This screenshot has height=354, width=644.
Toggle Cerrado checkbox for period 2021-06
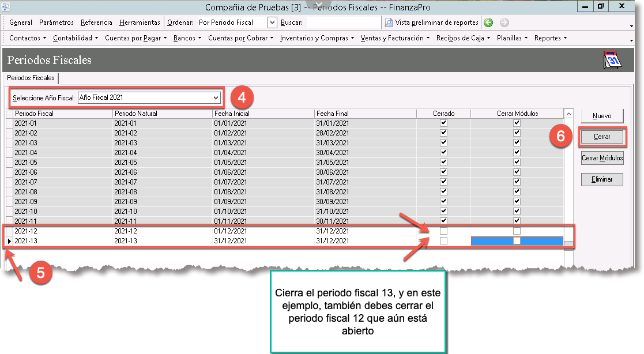pyautogui.click(x=443, y=172)
